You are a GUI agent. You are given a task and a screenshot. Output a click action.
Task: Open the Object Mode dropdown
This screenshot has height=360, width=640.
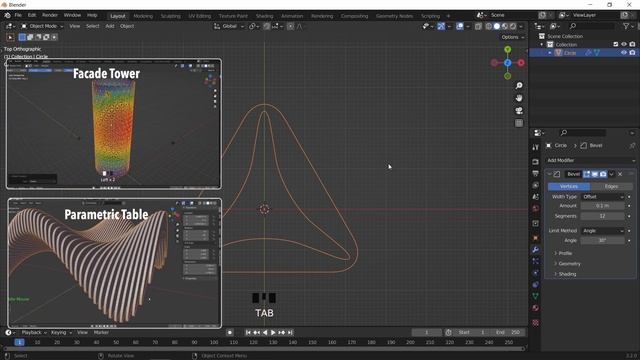click(42, 26)
